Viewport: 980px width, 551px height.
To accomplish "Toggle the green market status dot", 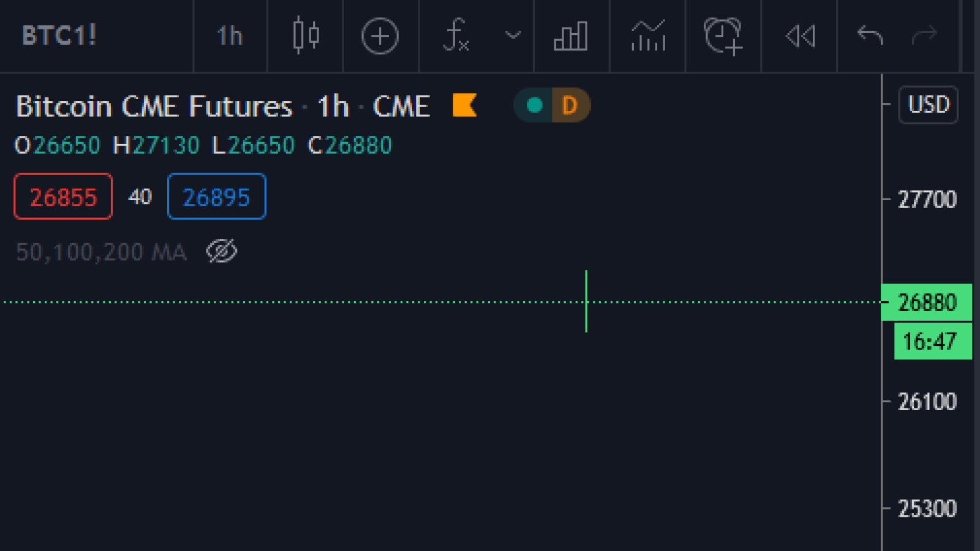I will pyautogui.click(x=534, y=105).
